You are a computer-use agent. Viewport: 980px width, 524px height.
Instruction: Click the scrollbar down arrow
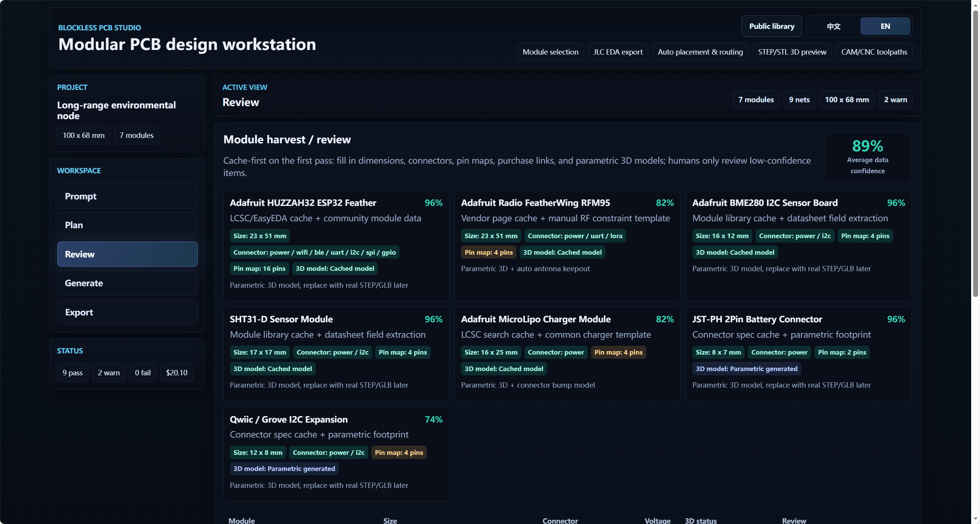click(x=975, y=519)
